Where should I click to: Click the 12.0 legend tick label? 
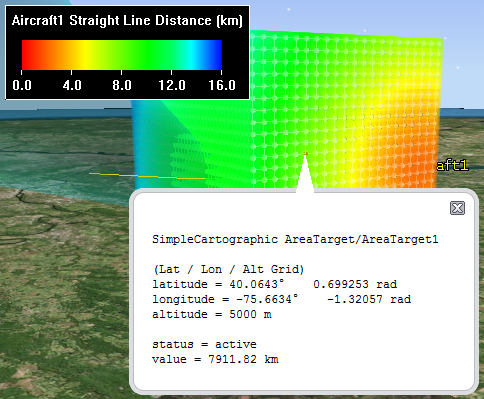click(172, 85)
